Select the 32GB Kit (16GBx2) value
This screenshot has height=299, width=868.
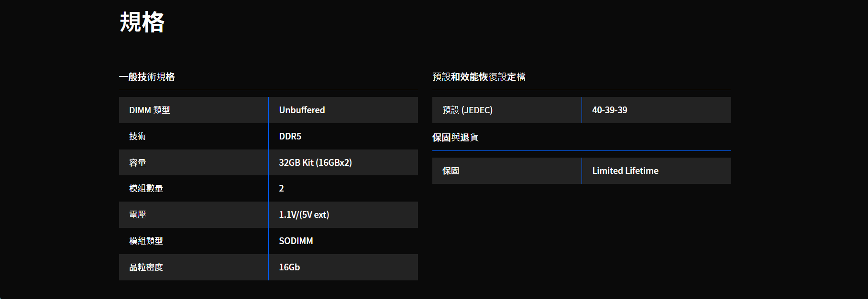[316, 163]
